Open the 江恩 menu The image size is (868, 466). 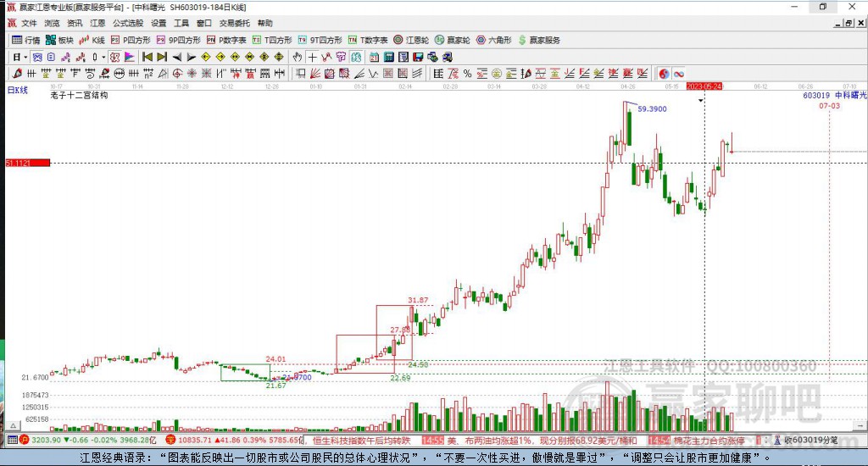tap(97, 23)
